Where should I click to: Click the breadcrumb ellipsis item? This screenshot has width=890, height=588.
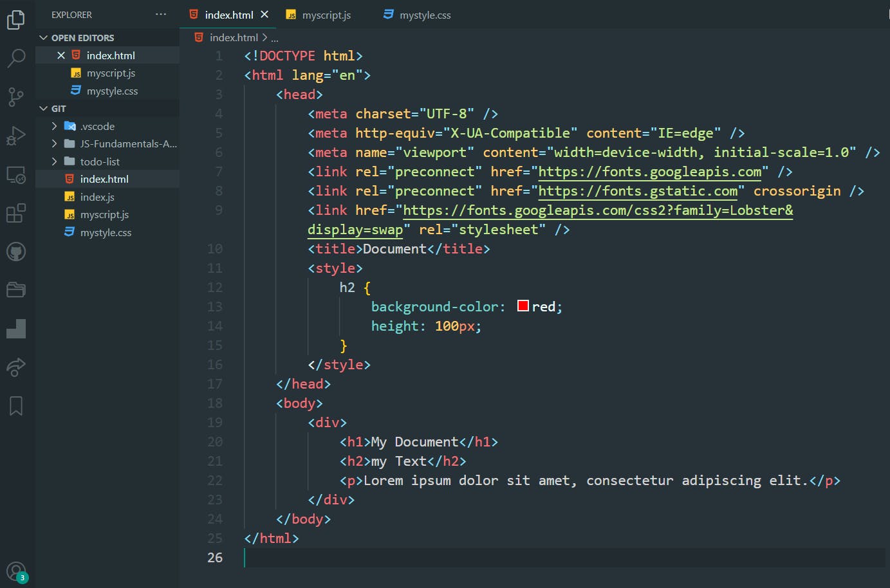tap(275, 38)
